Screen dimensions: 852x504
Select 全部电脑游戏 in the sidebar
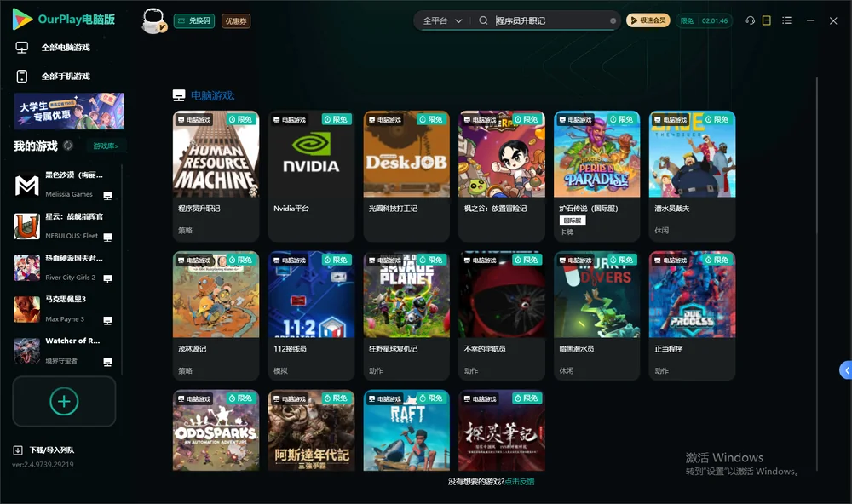tap(66, 48)
